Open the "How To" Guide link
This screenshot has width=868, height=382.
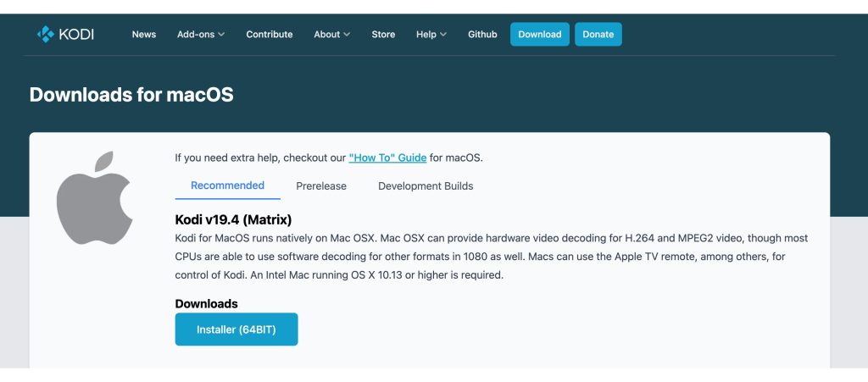point(387,158)
